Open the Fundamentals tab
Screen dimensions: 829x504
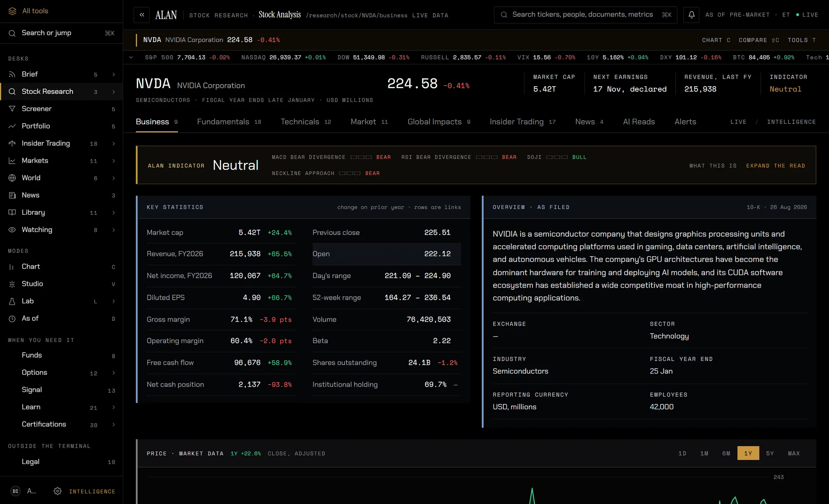point(229,122)
